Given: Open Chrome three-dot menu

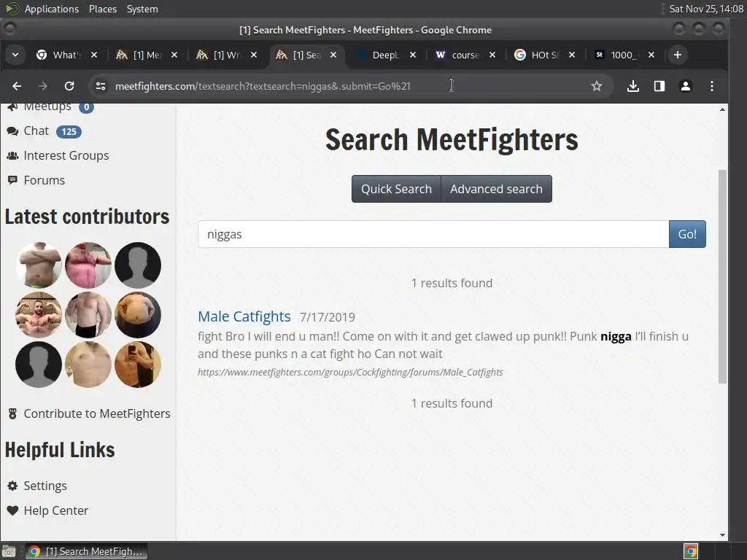Looking at the screenshot, I should (712, 86).
